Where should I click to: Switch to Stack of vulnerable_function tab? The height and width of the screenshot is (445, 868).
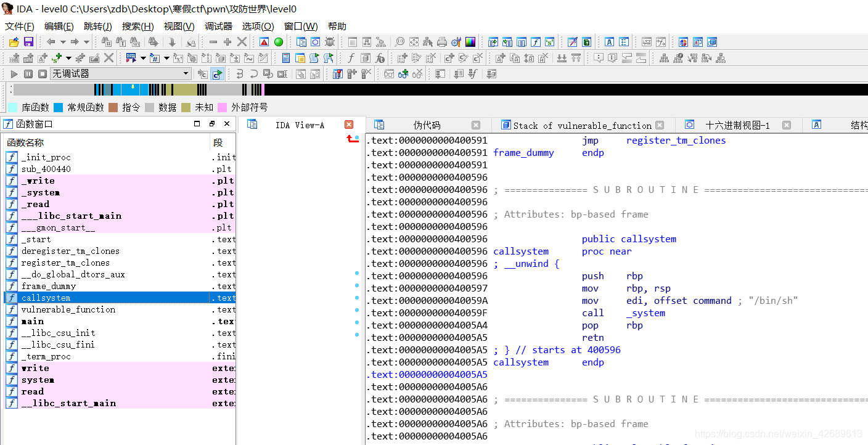(x=583, y=125)
